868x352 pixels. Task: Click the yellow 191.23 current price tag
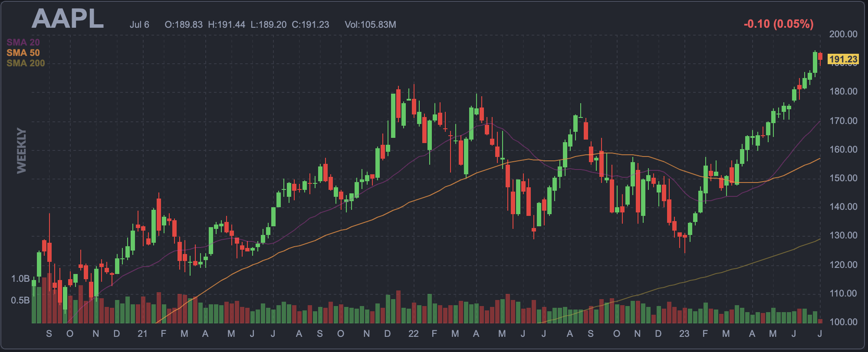pyautogui.click(x=843, y=59)
